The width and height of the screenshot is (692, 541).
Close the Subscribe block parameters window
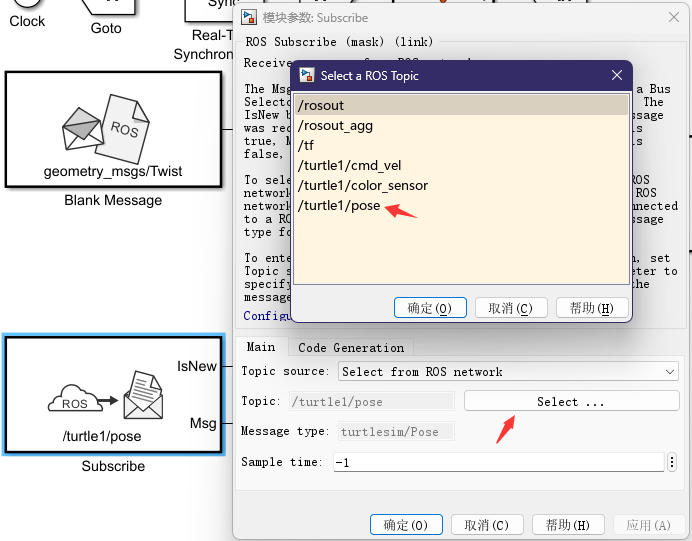click(x=674, y=17)
